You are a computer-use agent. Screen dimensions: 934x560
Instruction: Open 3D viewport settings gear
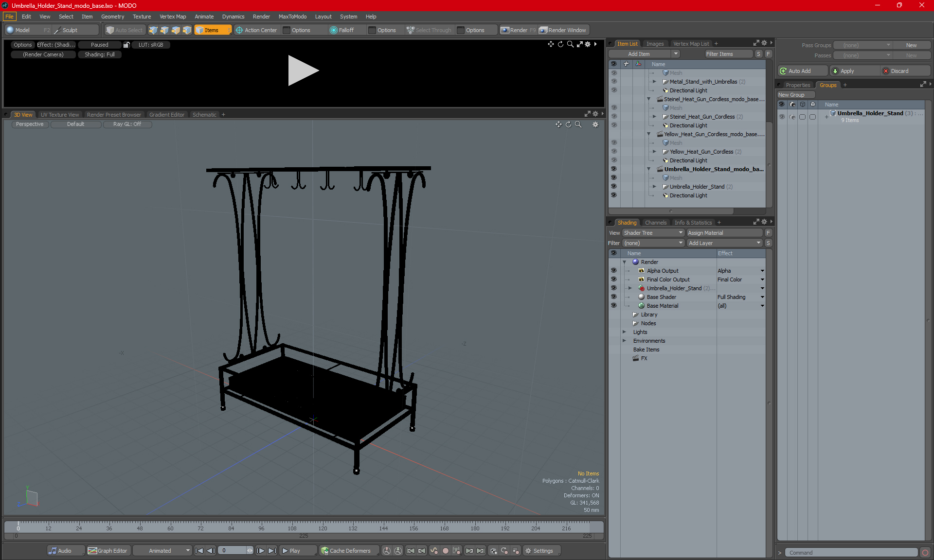595,124
